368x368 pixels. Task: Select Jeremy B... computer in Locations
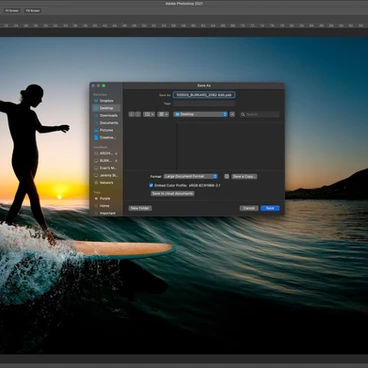pyautogui.click(x=106, y=175)
